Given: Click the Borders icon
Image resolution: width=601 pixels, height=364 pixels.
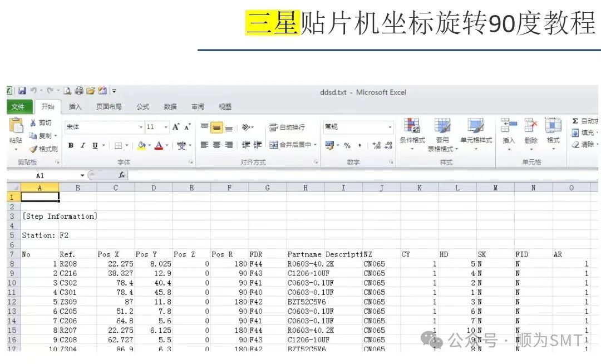Looking at the screenshot, I should [x=119, y=145].
